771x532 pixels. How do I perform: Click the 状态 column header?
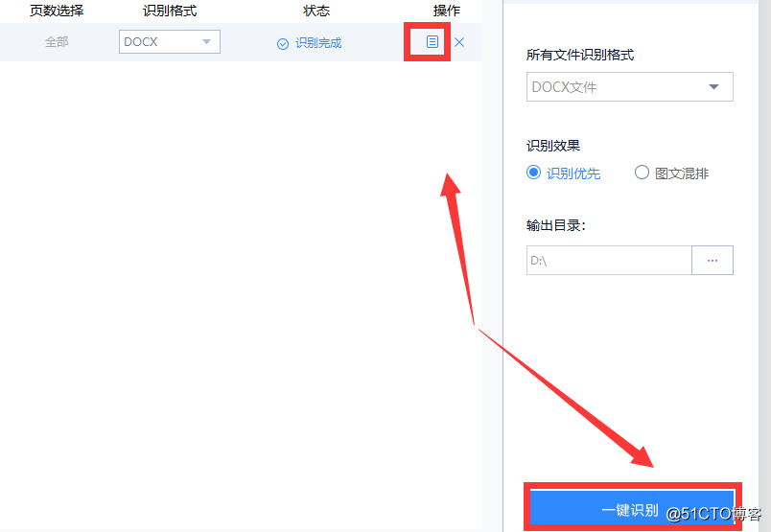pyautogui.click(x=316, y=11)
